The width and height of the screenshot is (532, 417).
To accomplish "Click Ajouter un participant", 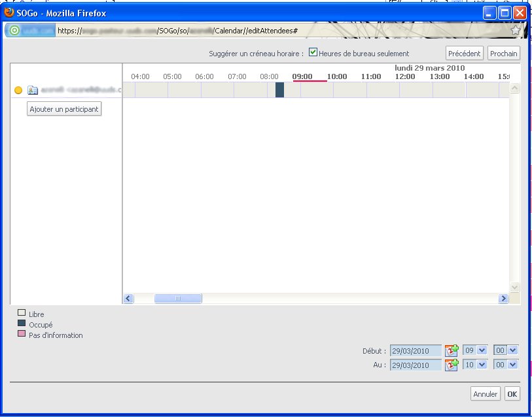I will click(x=64, y=109).
